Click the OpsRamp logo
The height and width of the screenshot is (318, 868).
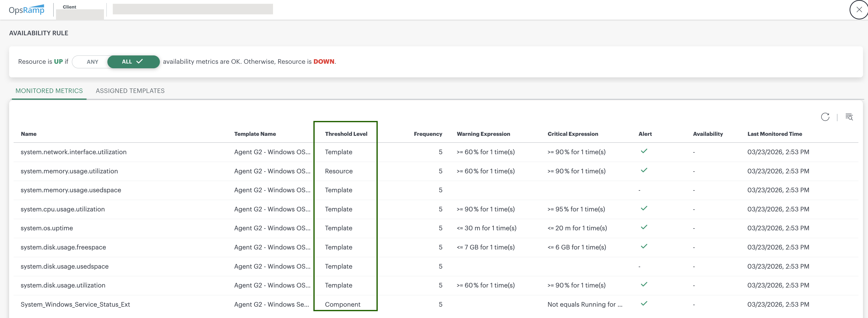26,9
